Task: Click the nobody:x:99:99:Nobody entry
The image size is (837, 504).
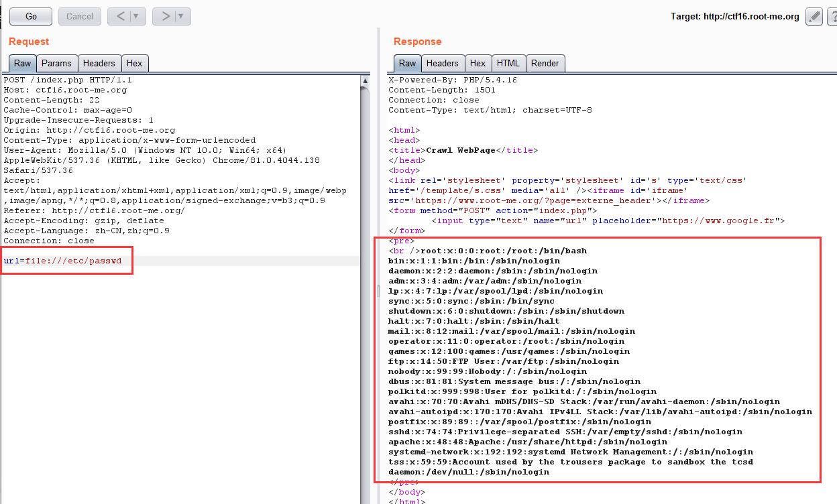Action: coord(488,371)
